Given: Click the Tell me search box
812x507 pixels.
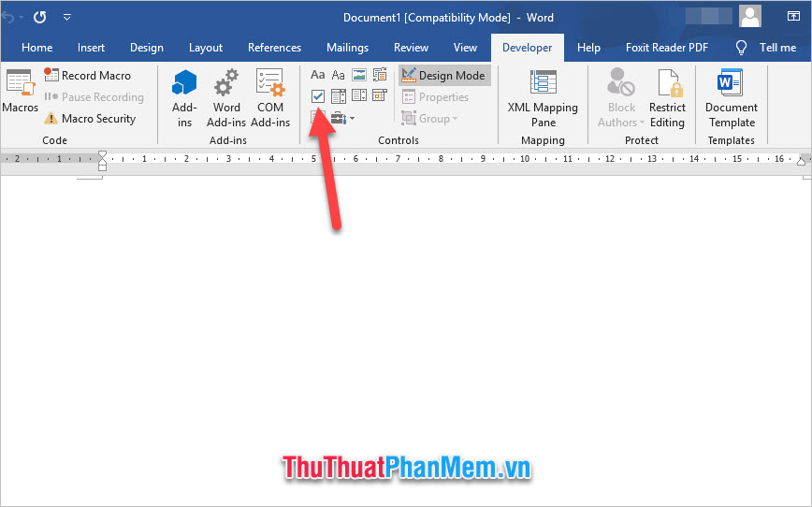Looking at the screenshot, I should click(x=777, y=48).
